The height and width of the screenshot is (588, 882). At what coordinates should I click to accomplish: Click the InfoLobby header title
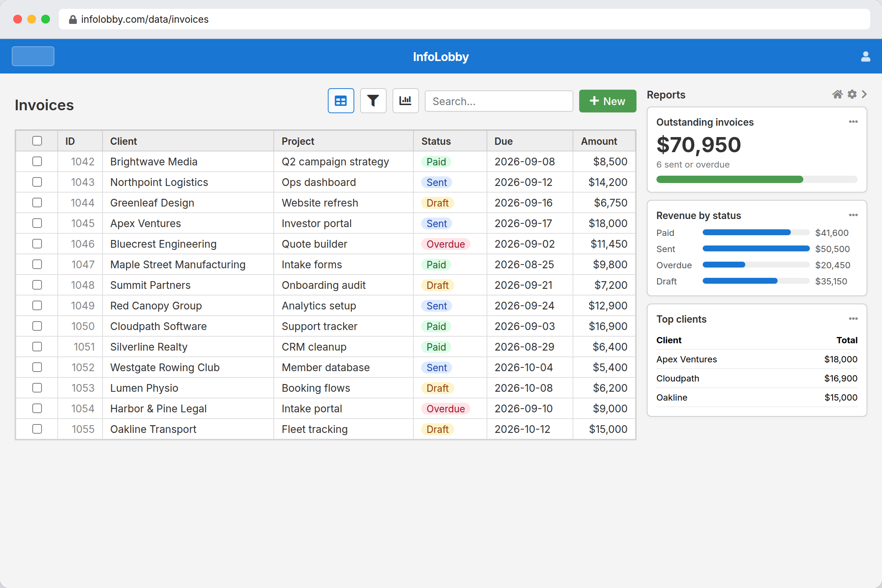(441, 57)
